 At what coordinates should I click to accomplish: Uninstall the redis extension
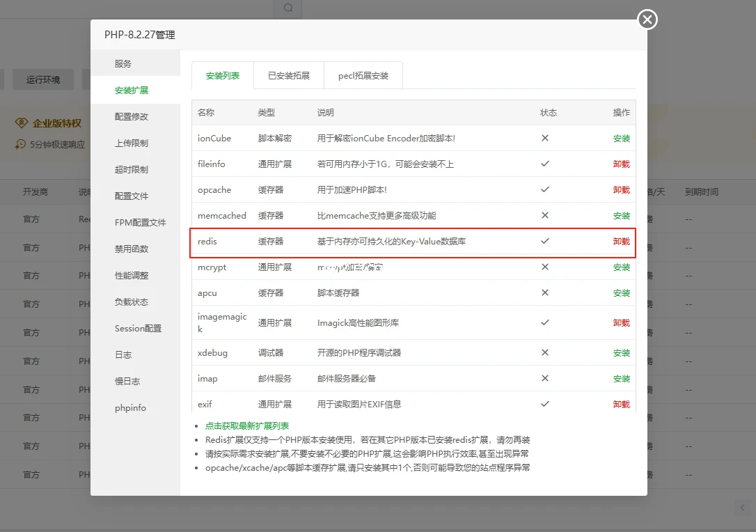(621, 241)
